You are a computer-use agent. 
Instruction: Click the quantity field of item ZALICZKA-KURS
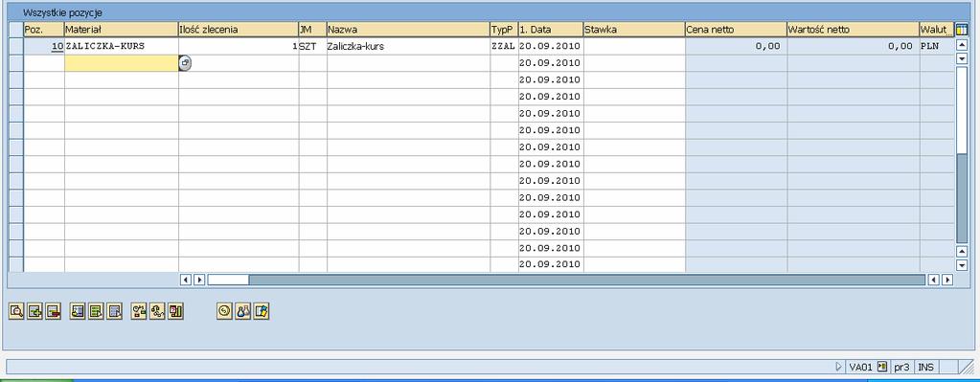pos(239,46)
